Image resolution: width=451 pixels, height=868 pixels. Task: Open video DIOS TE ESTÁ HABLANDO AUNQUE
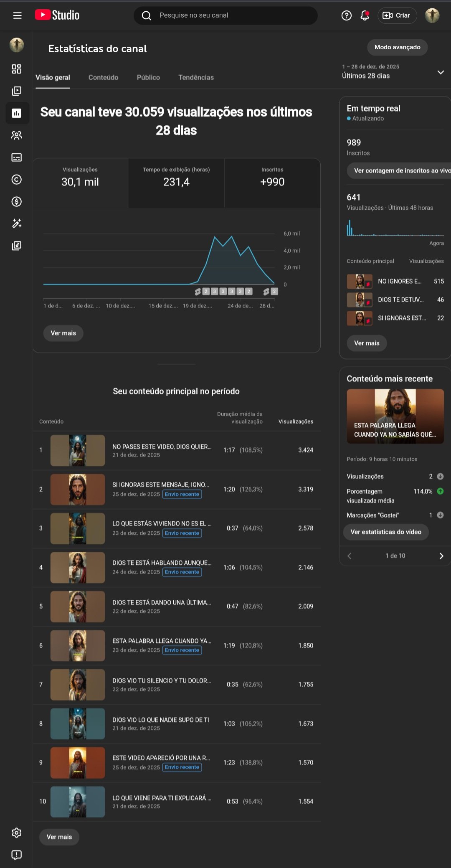162,563
